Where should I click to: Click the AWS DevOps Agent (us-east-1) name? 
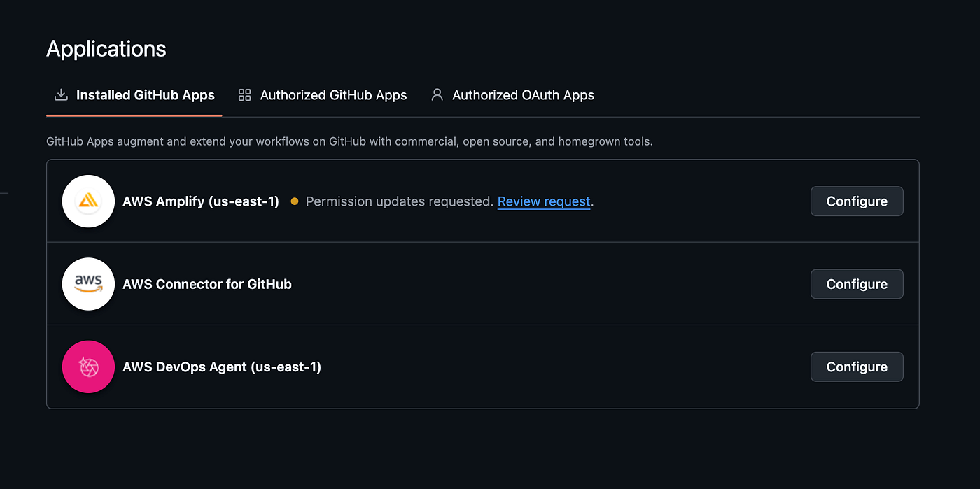pos(222,367)
